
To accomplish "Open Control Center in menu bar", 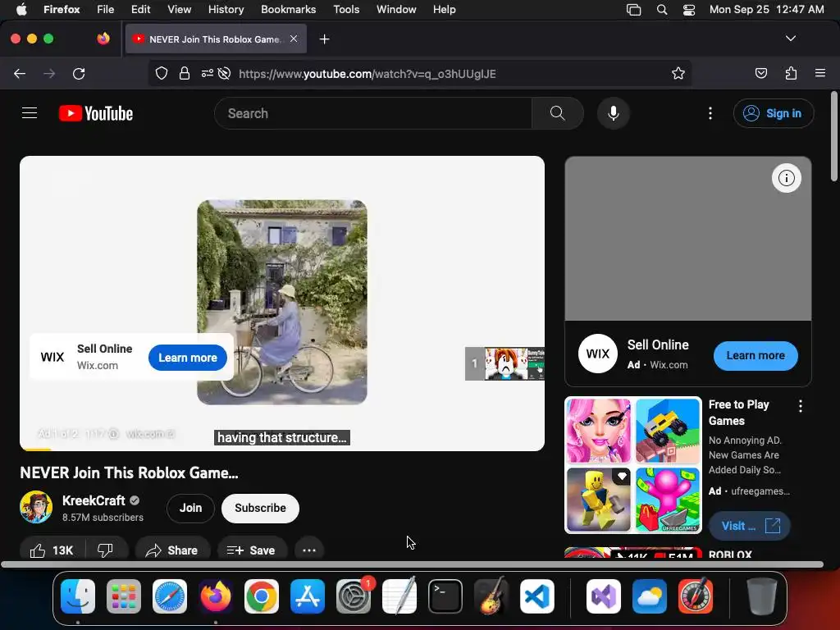I will click(x=689, y=10).
